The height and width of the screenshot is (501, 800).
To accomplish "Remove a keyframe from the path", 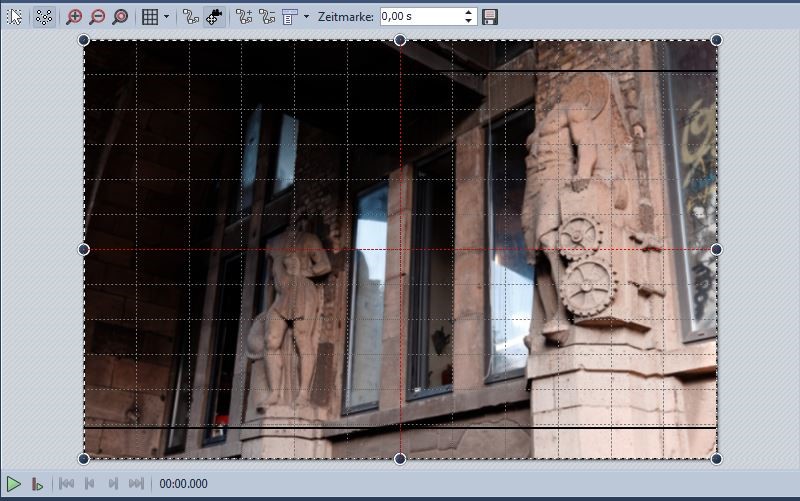I will [266, 17].
